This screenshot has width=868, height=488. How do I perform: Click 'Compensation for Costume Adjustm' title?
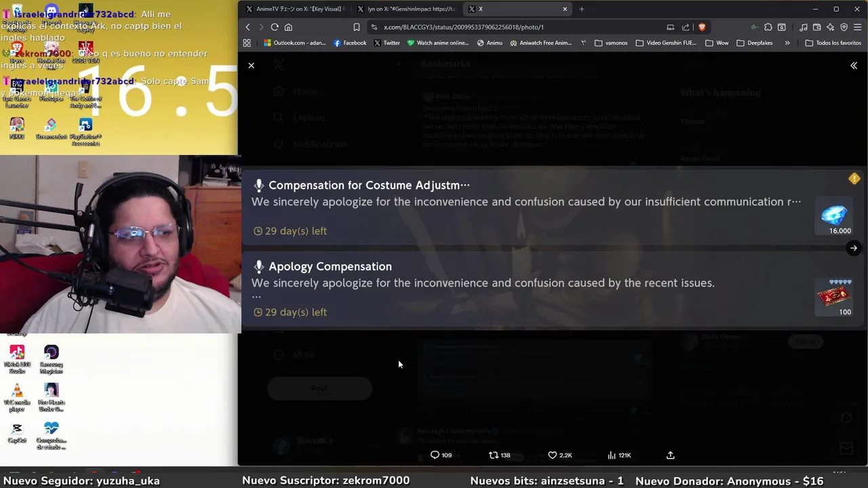point(369,185)
